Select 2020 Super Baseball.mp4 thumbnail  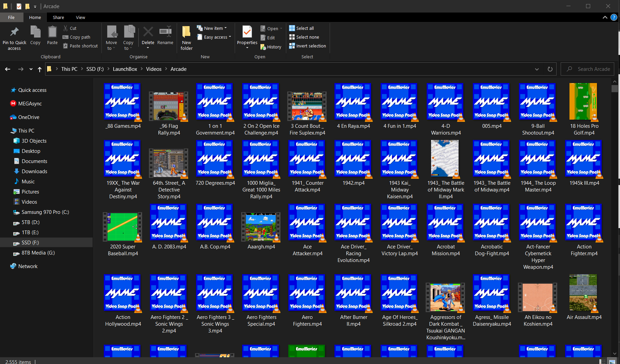[123, 227]
